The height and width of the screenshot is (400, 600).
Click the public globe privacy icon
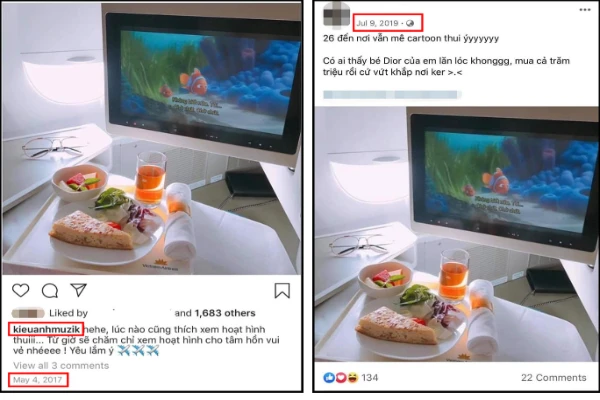[x=410, y=23]
